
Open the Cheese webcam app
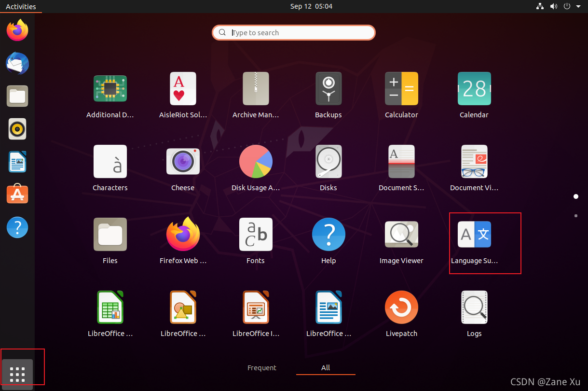[183, 162]
